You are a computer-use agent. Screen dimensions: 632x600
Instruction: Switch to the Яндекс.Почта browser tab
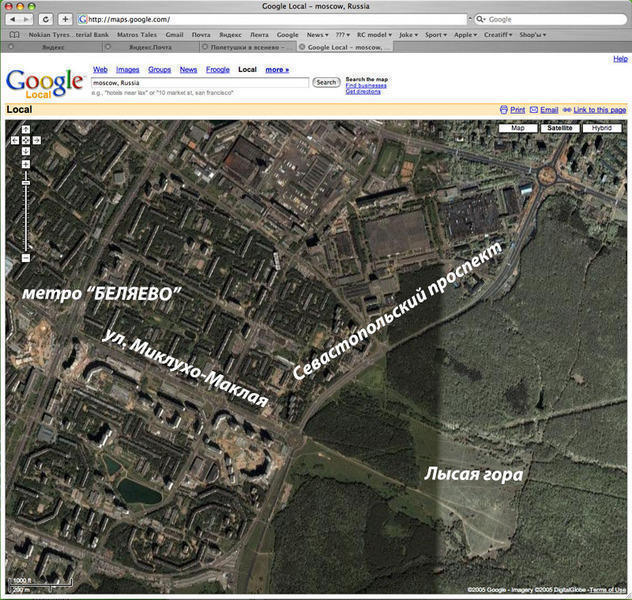pos(148,47)
